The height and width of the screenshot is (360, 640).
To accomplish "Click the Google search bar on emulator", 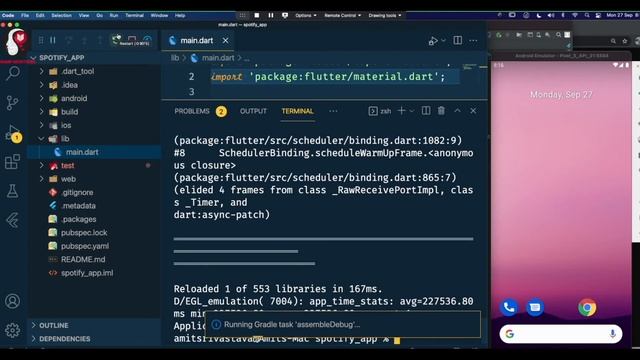I will pos(560,334).
